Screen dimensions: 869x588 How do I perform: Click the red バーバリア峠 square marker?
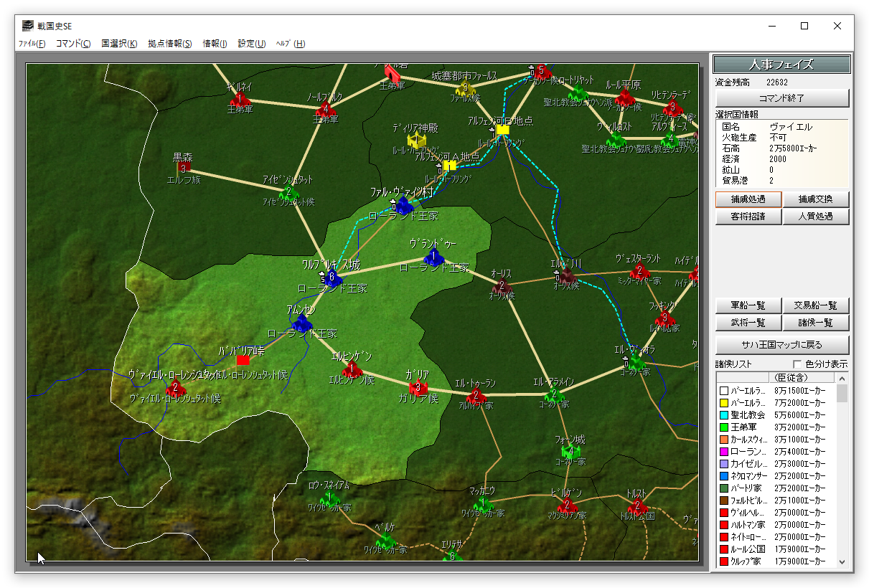click(243, 360)
